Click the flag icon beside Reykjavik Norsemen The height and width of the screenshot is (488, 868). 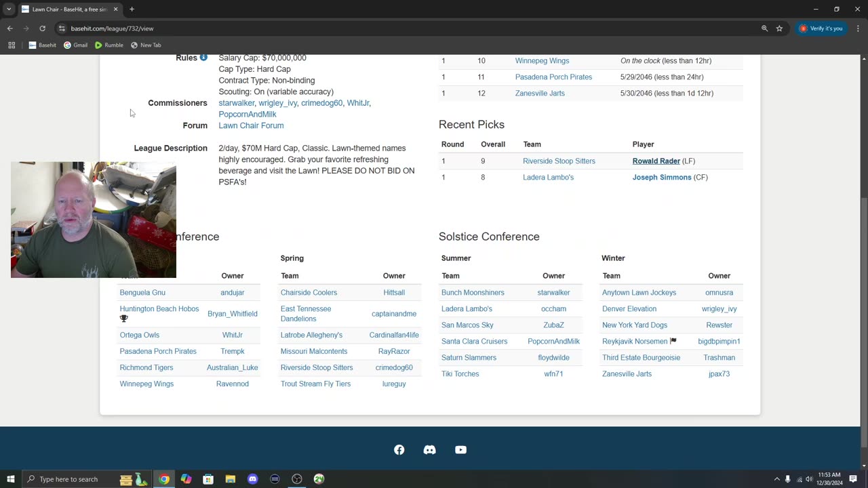coord(673,341)
